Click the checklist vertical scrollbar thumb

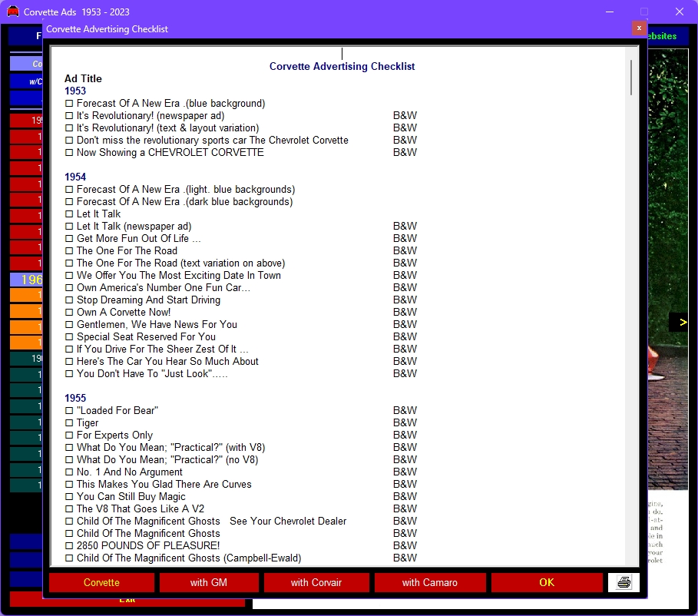(x=631, y=77)
